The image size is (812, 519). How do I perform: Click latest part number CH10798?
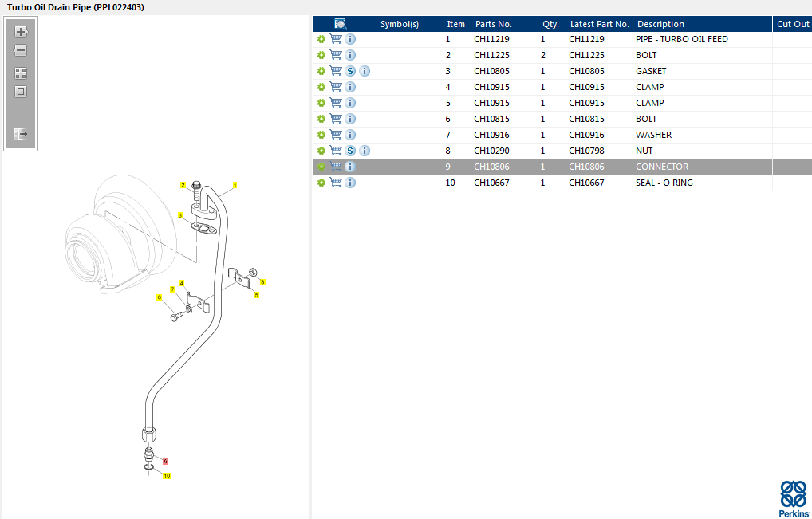click(586, 151)
